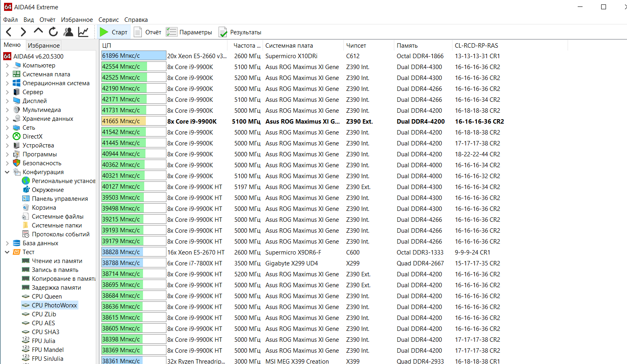This screenshot has width=627, height=364.
Task: Click the Forward navigation arrow
Action: point(23,32)
